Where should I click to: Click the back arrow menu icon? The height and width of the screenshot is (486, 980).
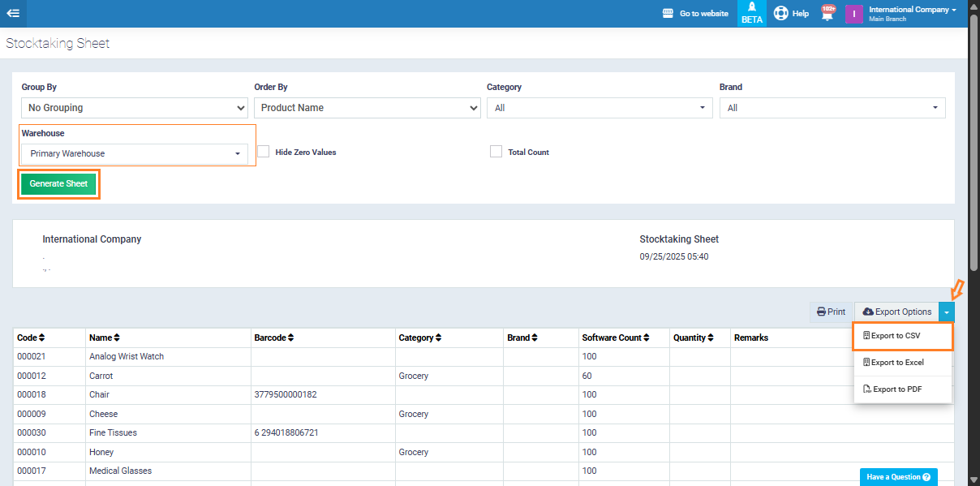(13, 13)
